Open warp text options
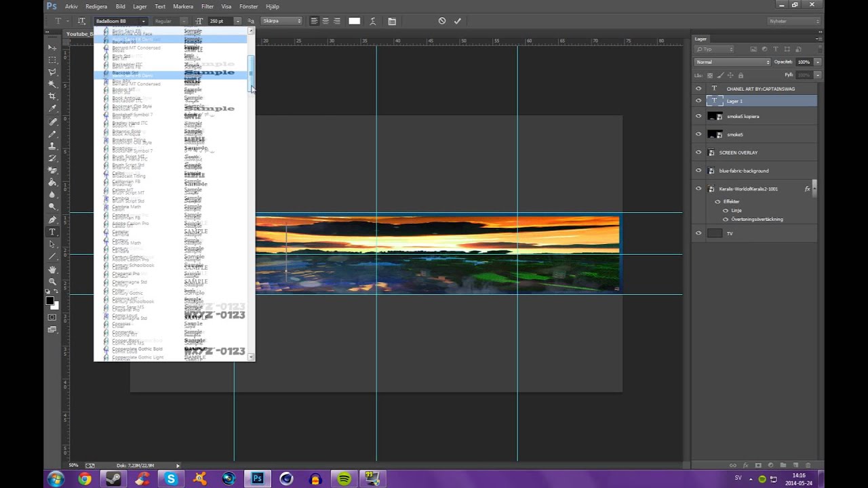Screen dimensions: 868x488 [372, 21]
